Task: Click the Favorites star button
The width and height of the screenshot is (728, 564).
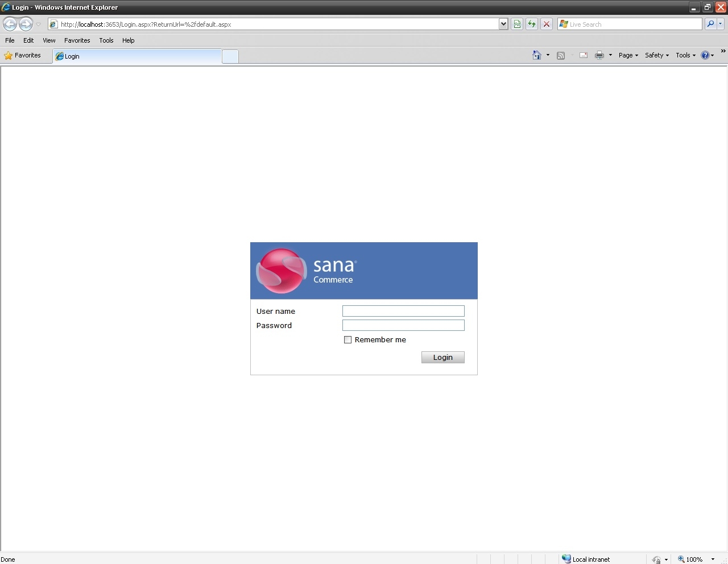Action: 23,55
